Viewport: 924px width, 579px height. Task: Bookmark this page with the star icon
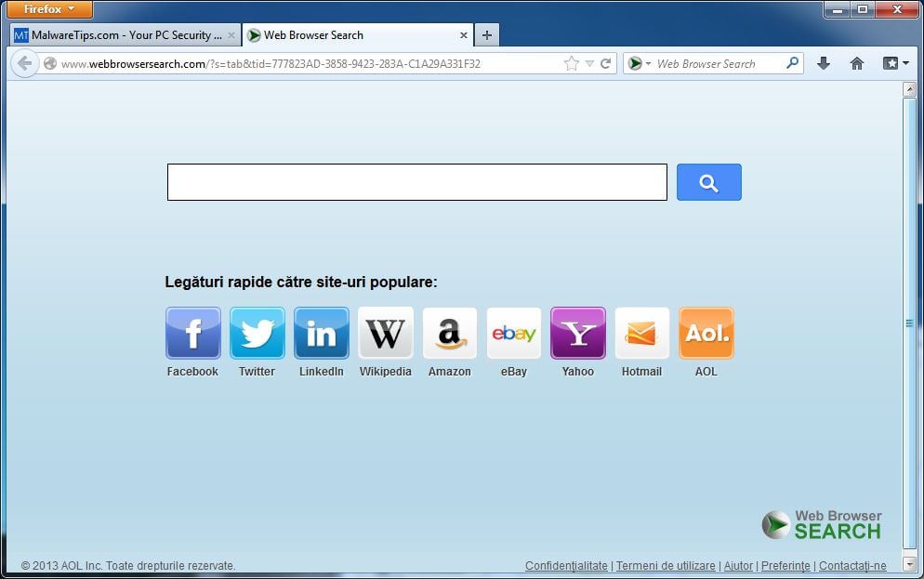(571, 63)
